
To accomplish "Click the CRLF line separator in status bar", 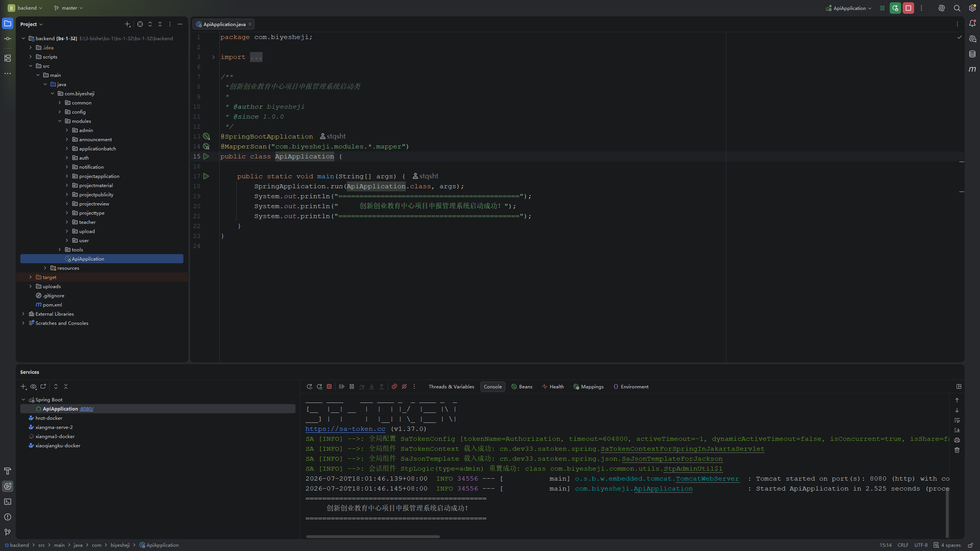I will pyautogui.click(x=903, y=545).
